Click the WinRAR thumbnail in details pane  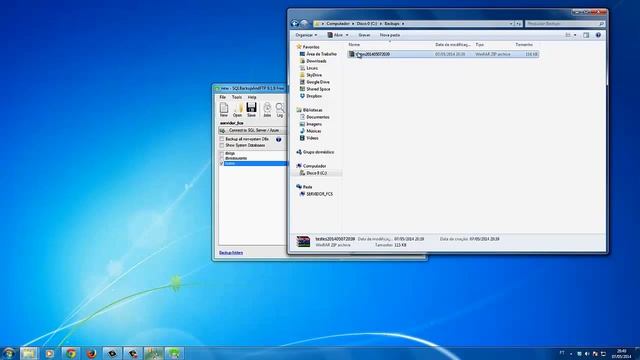point(303,241)
